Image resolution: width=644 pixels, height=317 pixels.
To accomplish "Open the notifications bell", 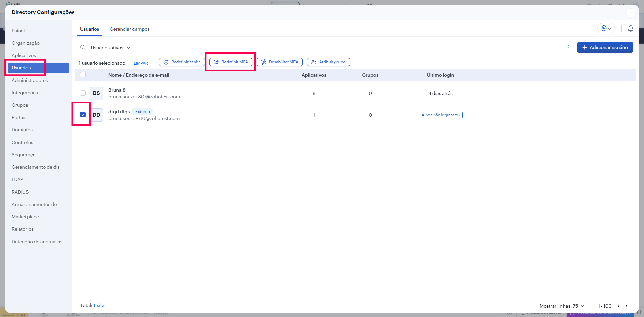I will 630,29.
